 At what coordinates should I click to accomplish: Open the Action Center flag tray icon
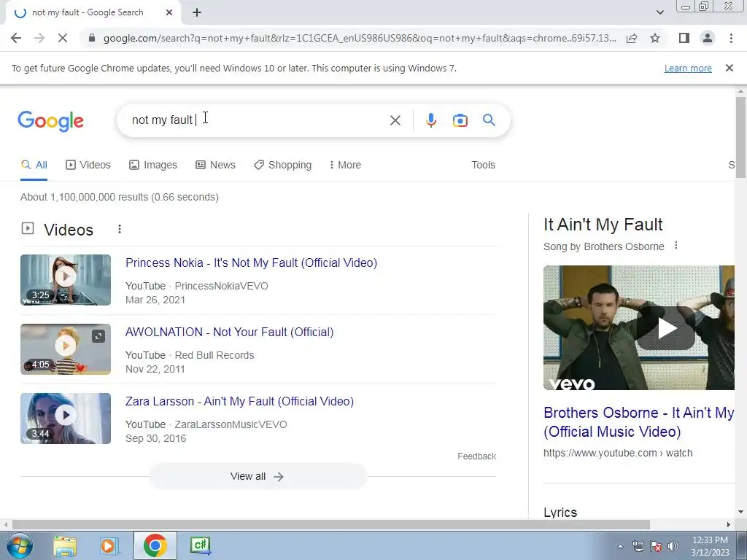[x=656, y=546]
